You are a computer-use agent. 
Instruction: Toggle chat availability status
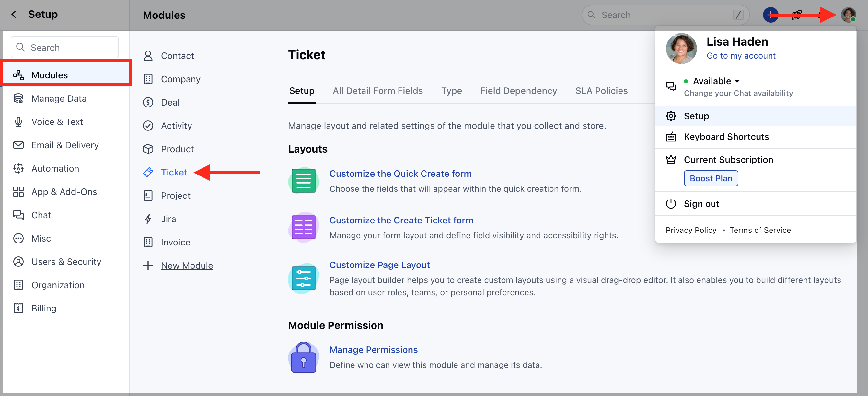click(x=738, y=93)
